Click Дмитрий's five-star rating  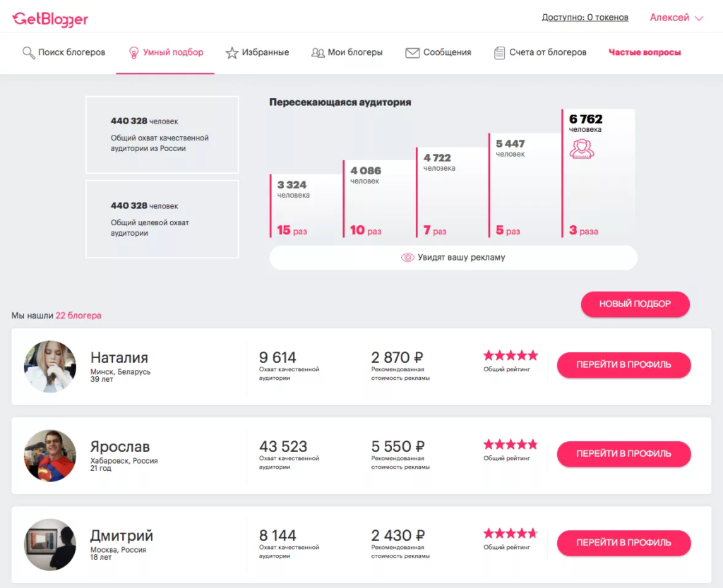click(x=510, y=533)
